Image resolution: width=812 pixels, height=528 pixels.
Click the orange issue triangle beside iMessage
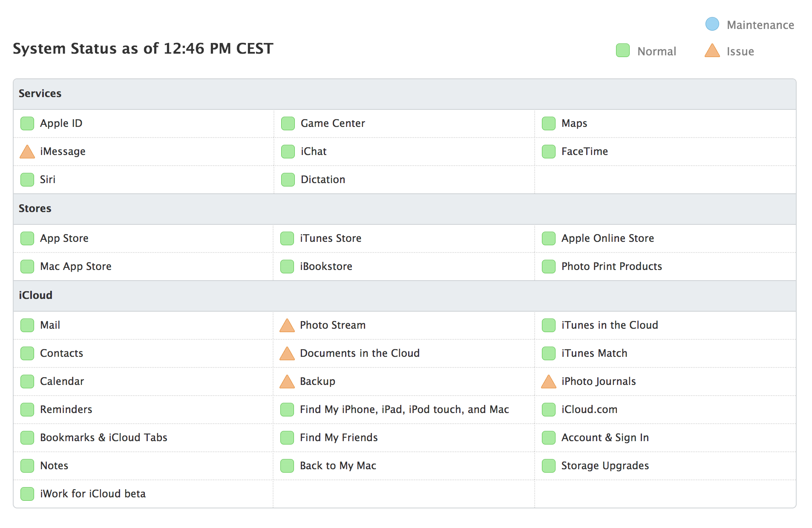coord(27,152)
